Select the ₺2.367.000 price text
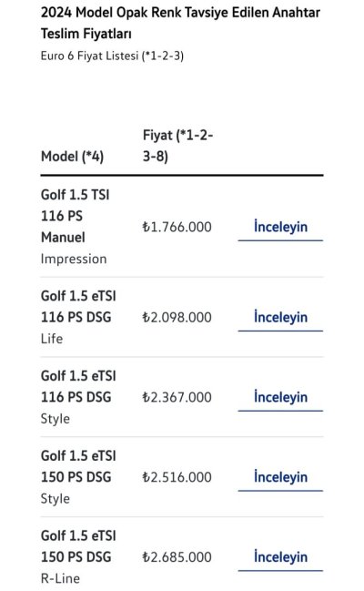364x591 pixels. point(177,397)
